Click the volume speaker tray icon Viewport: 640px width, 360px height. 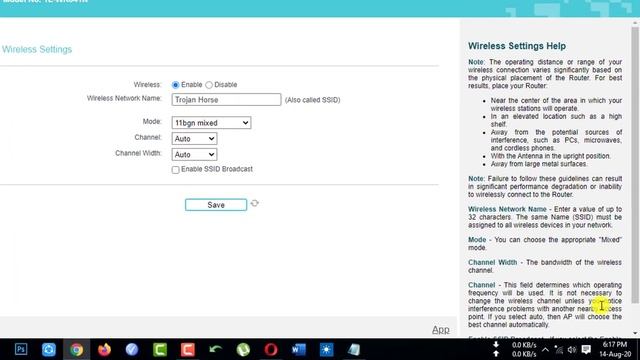[572, 350]
